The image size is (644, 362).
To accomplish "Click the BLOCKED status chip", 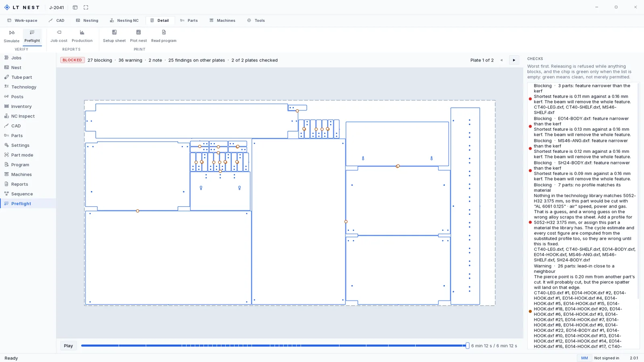I will click(72, 60).
